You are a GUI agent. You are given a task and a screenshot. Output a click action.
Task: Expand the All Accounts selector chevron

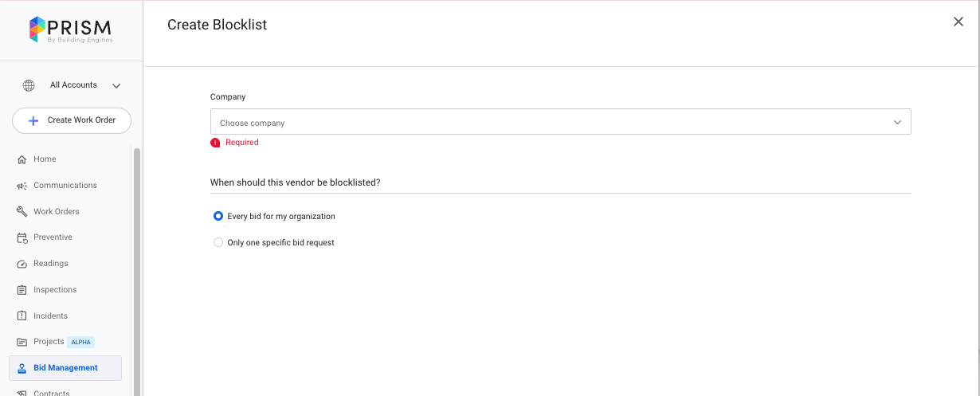pos(116,86)
